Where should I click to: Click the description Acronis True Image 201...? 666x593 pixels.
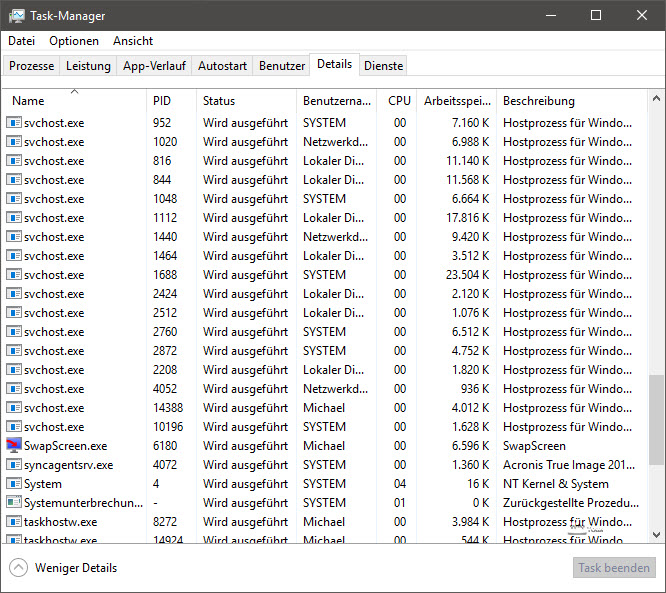(569, 465)
